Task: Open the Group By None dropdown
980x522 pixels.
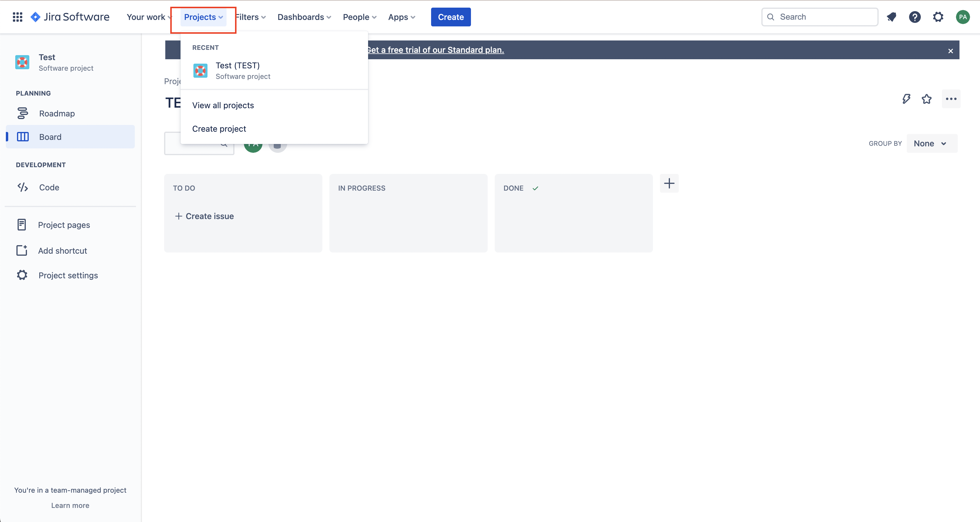Action: tap(932, 143)
